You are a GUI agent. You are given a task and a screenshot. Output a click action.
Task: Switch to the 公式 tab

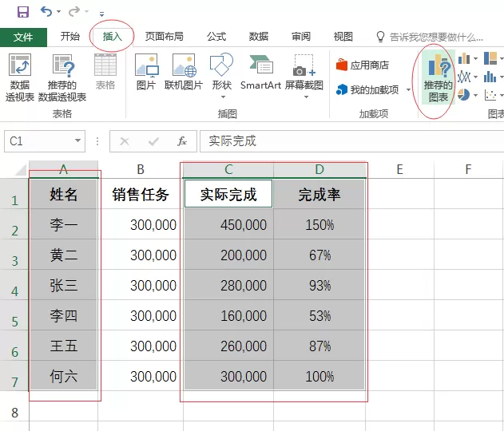(x=216, y=36)
